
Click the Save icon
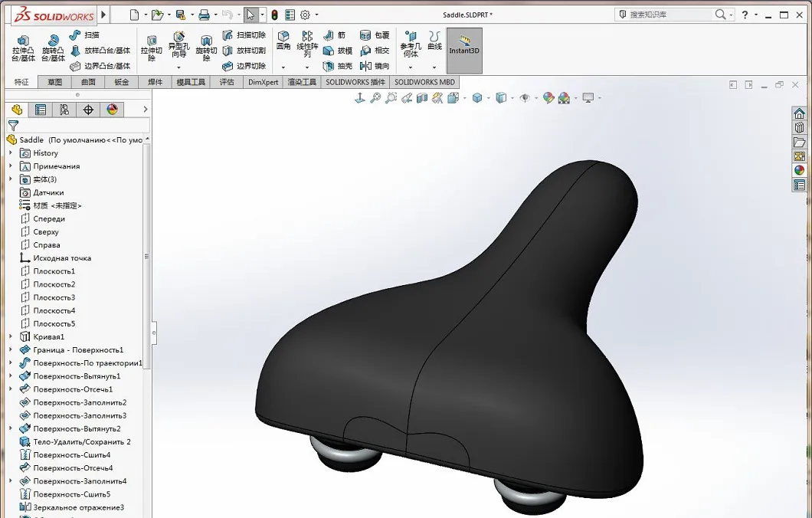(180, 15)
